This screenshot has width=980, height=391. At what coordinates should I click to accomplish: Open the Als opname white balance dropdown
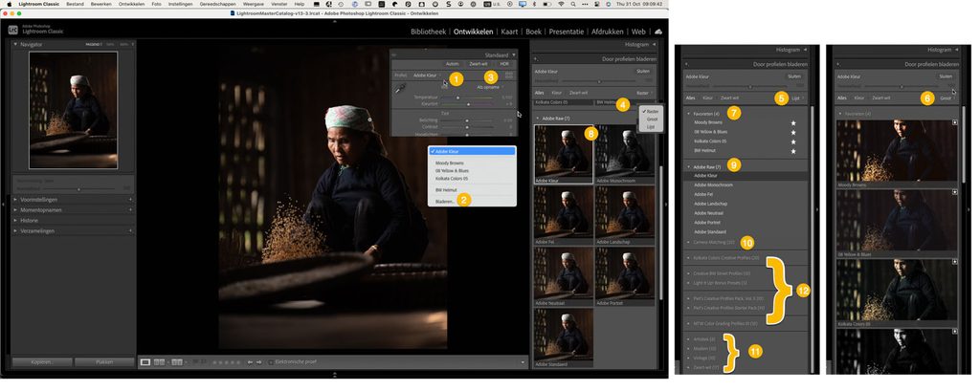[x=489, y=87]
